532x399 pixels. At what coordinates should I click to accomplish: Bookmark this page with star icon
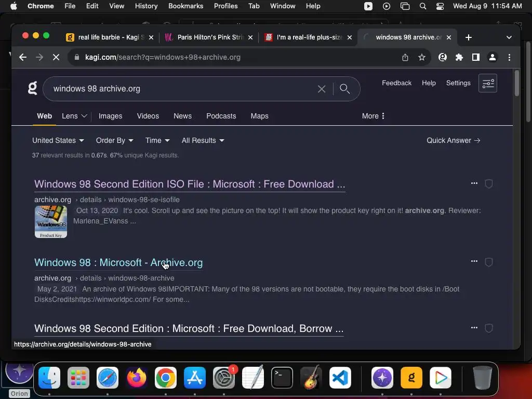(421, 57)
